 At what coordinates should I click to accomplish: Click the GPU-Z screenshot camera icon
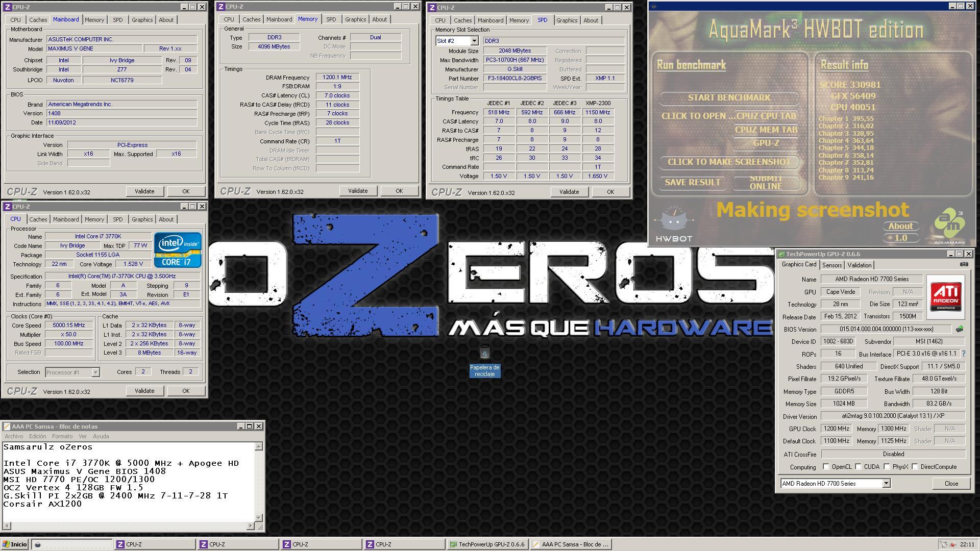pyautogui.click(x=964, y=264)
